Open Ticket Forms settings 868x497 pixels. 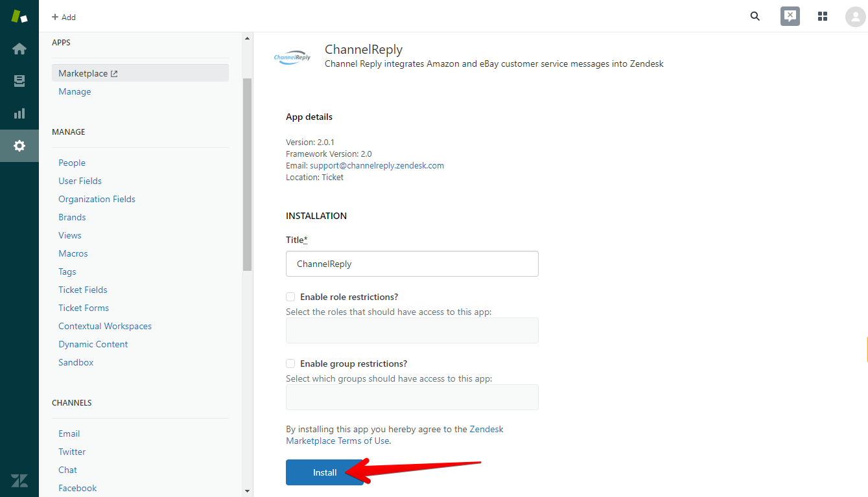click(84, 308)
